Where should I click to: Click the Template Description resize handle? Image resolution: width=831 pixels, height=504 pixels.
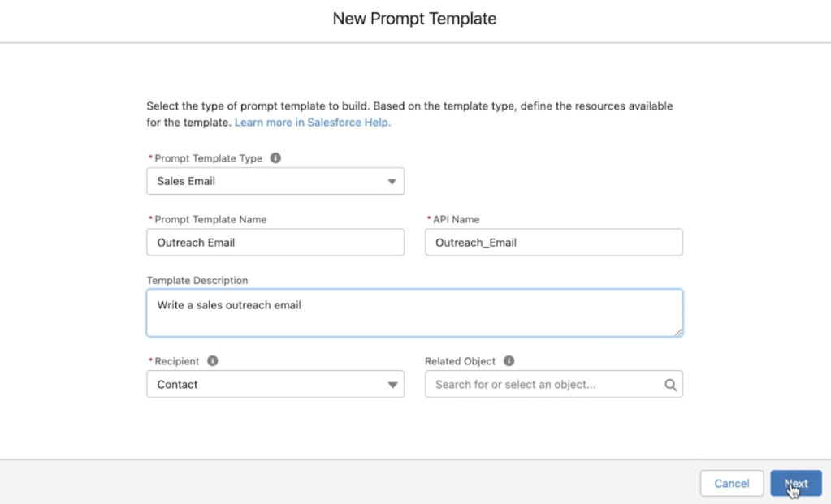[x=677, y=331]
